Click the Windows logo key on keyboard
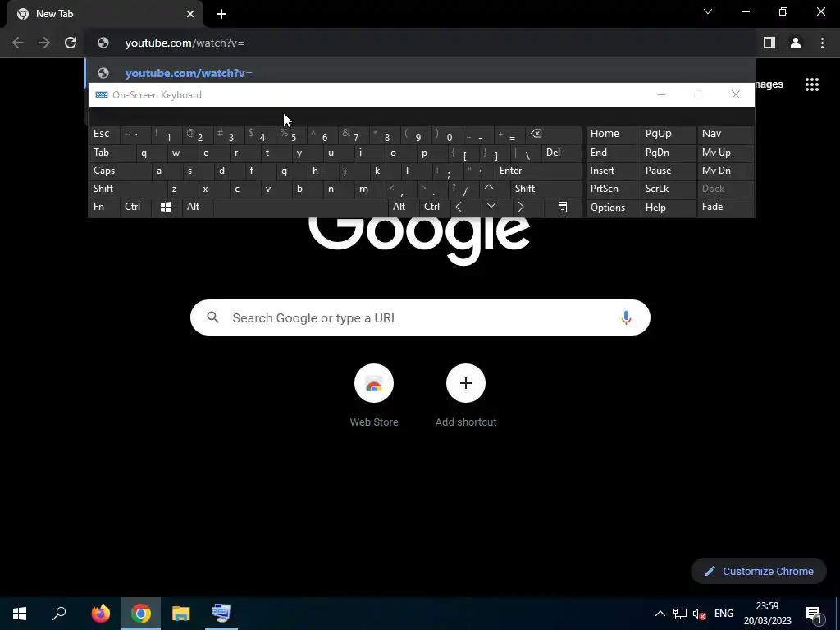This screenshot has height=630, width=840. (166, 208)
